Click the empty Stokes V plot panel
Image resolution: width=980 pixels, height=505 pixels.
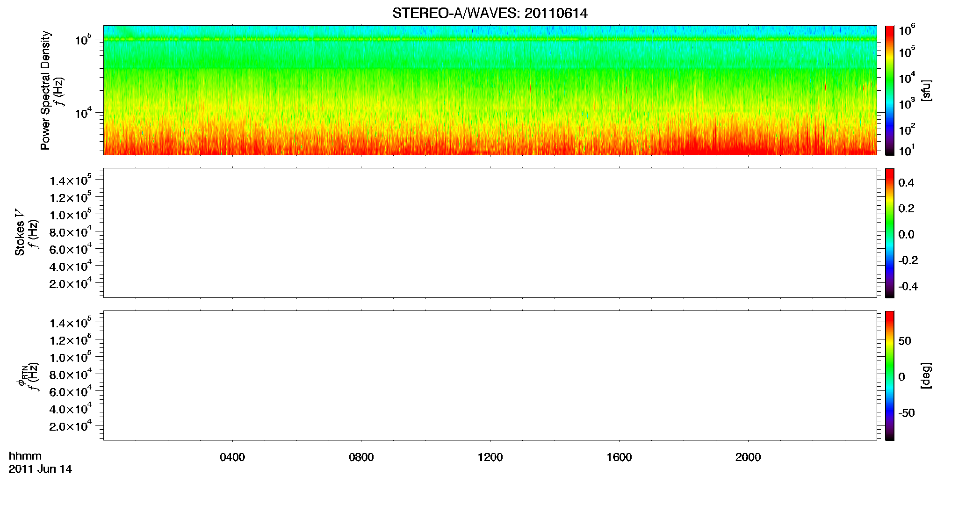coord(490,233)
